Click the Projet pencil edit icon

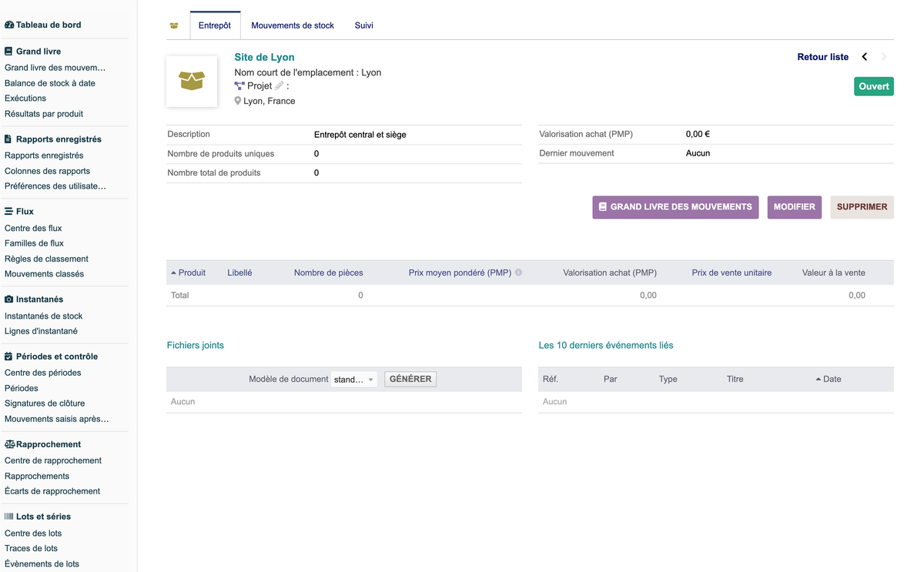pyautogui.click(x=280, y=85)
